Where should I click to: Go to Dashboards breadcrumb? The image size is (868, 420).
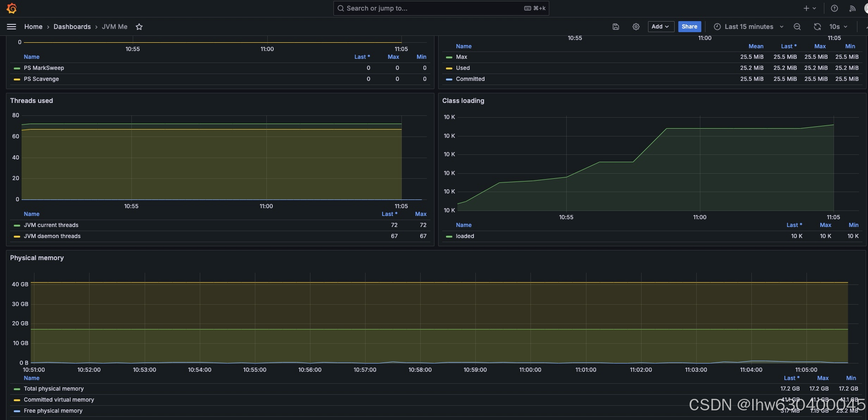point(72,27)
